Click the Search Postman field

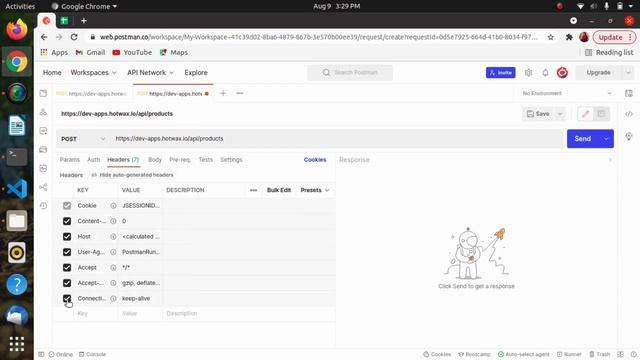coord(350,73)
